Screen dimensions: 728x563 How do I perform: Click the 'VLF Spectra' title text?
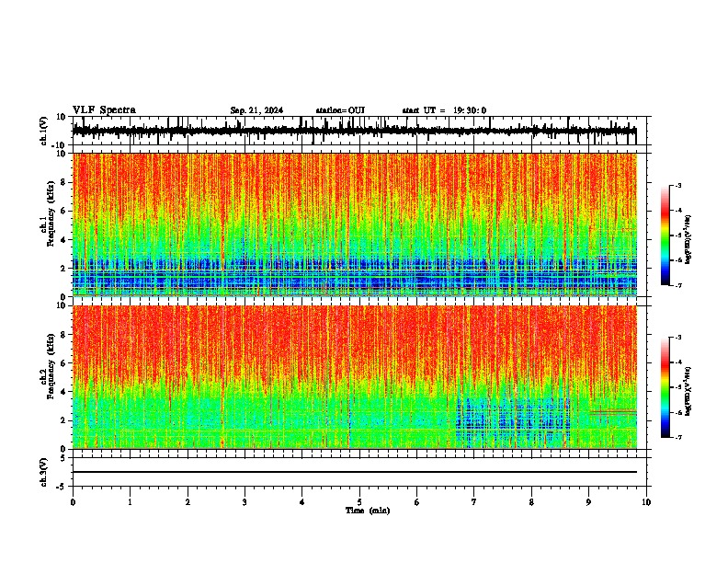[104, 110]
